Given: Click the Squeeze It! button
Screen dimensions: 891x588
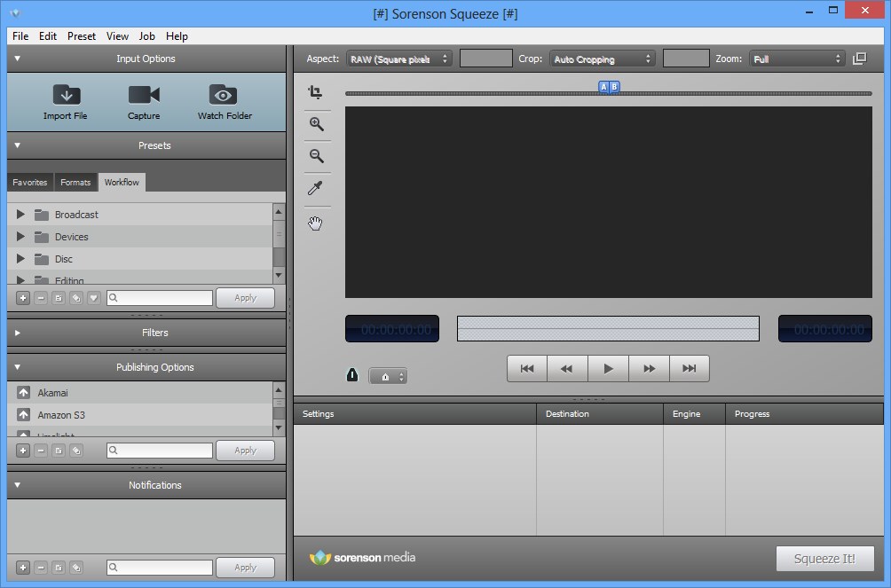Looking at the screenshot, I should [x=824, y=559].
